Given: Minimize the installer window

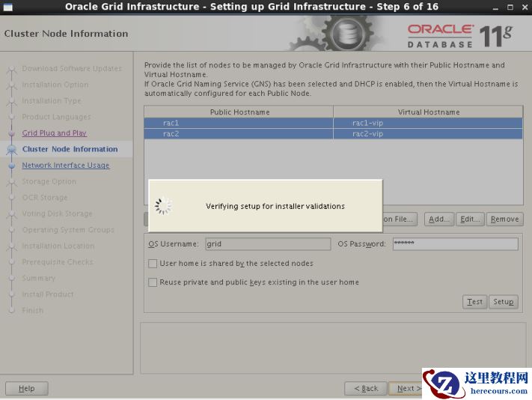Looking at the screenshot, I should (x=495, y=7).
